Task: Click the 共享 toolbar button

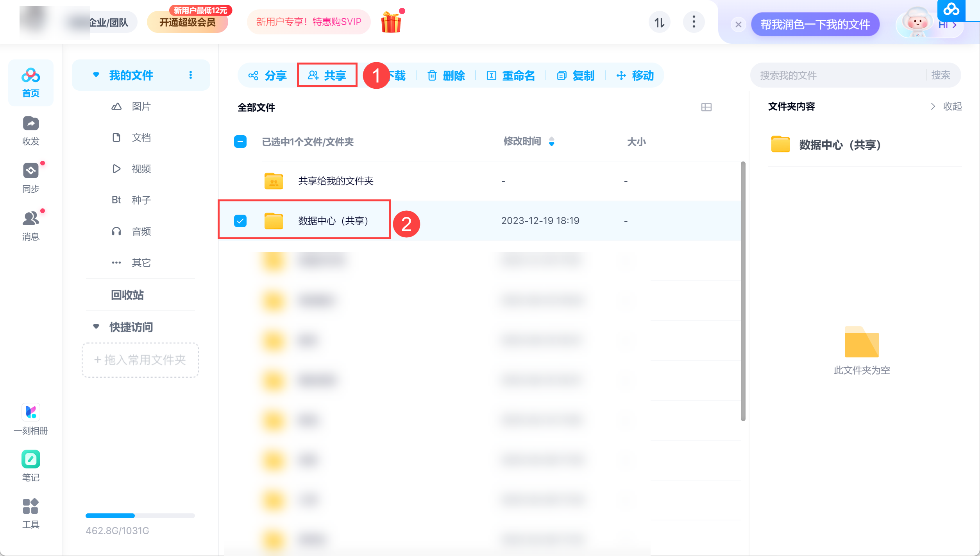Action: coord(327,75)
